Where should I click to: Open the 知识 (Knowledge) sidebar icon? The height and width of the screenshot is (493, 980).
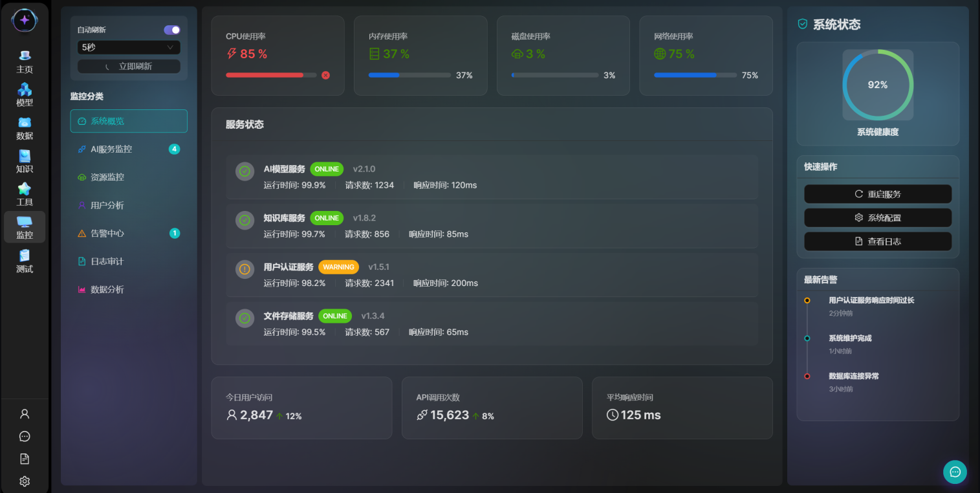(25, 161)
